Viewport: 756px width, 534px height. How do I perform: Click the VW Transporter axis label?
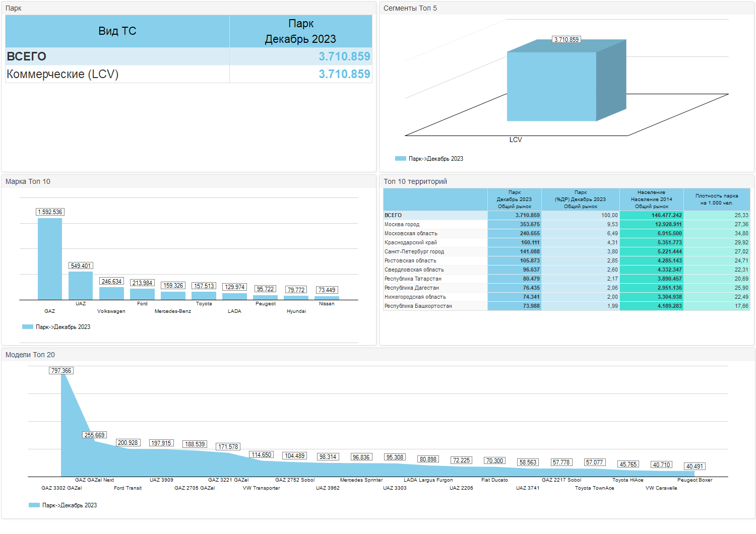pos(261,488)
